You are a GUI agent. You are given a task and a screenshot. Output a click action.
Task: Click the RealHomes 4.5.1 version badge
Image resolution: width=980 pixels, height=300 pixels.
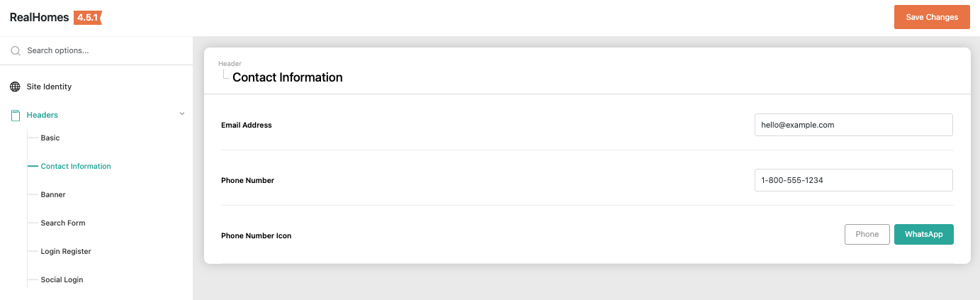pyautogui.click(x=88, y=17)
